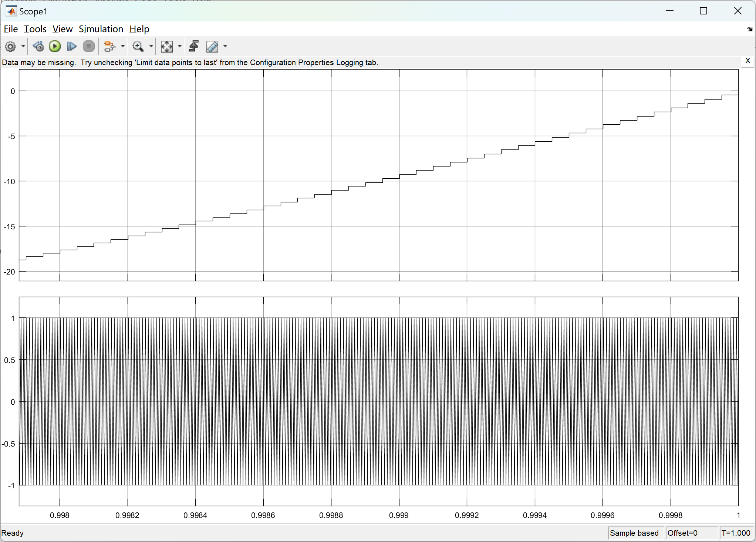Select the Zoom magnifier tool
The width and height of the screenshot is (756, 542).
coord(138,47)
